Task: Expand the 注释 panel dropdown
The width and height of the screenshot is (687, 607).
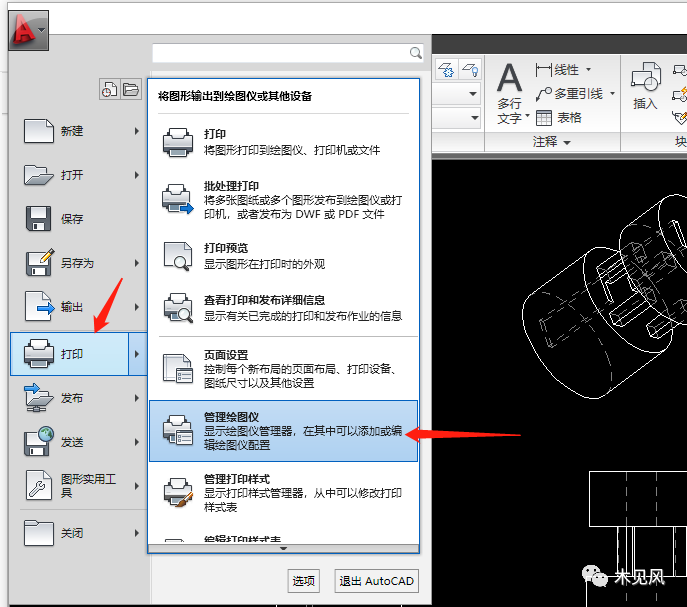Action: (567, 142)
